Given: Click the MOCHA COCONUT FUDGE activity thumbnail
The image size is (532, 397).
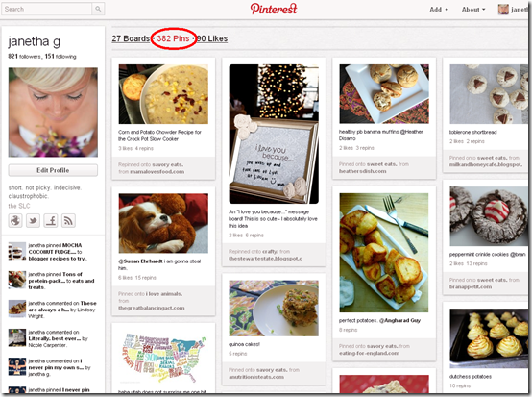Looking at the screenshot, I should [x=17, y=251].
